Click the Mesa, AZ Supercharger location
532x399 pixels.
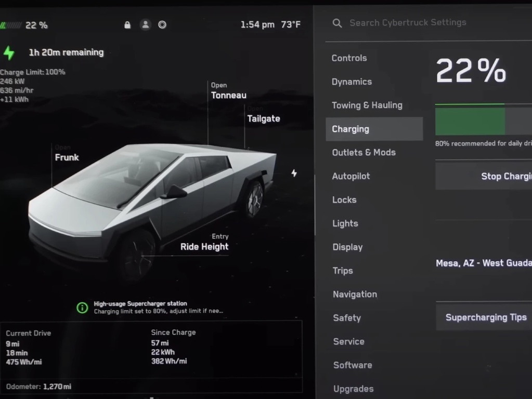pyautogui.click(x=483, y=263)
